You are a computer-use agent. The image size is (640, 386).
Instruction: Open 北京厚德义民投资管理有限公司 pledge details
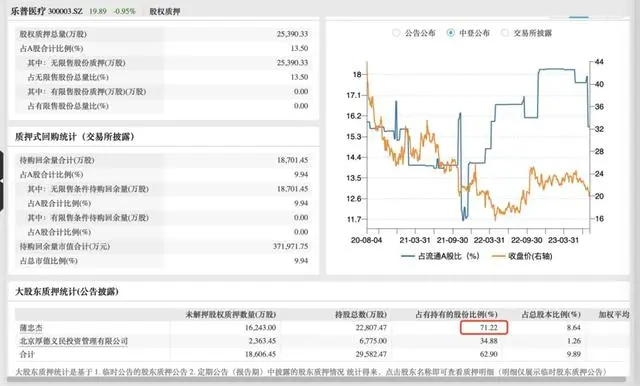point(73,341)
